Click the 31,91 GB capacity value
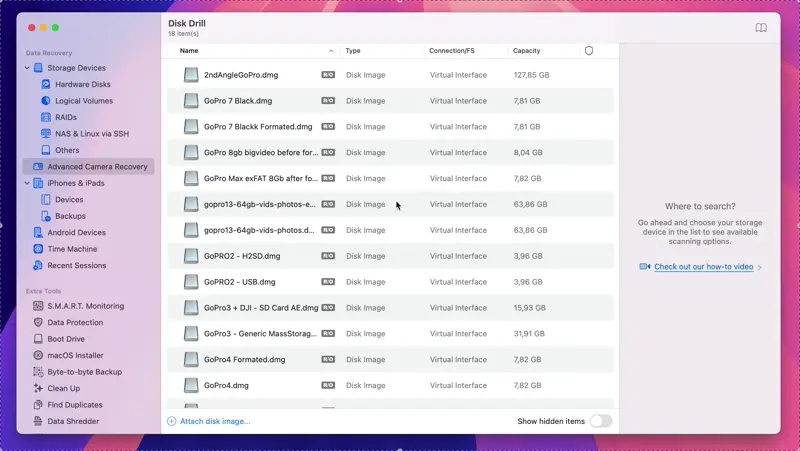The image size is (800, 451). [529, 334]
